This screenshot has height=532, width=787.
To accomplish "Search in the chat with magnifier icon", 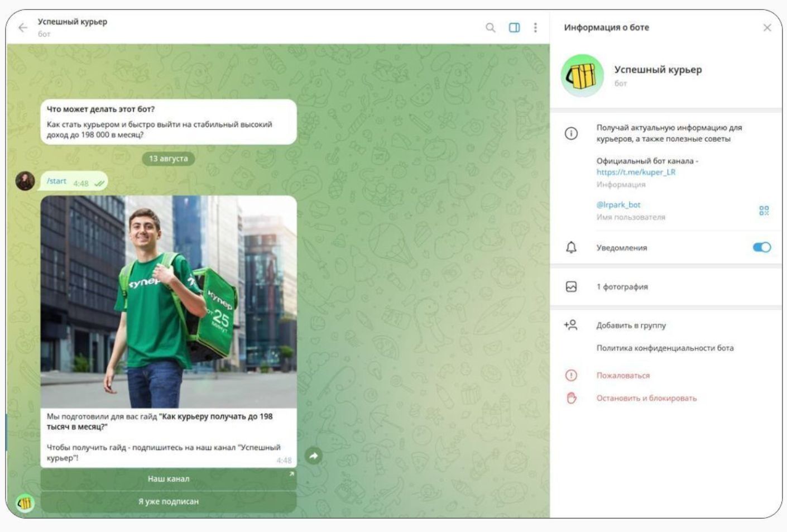I will pos(490,27).
